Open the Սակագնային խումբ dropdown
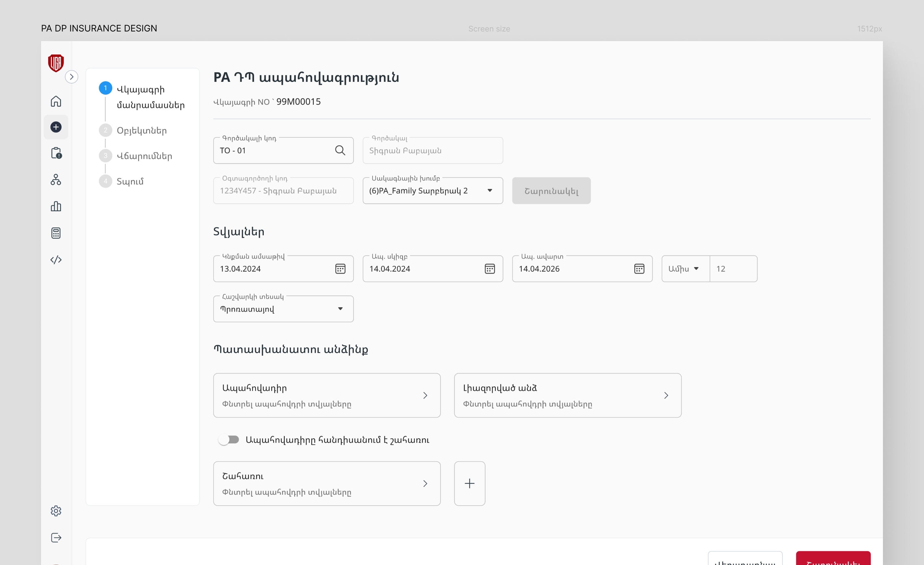 click(x=432, y=191)
